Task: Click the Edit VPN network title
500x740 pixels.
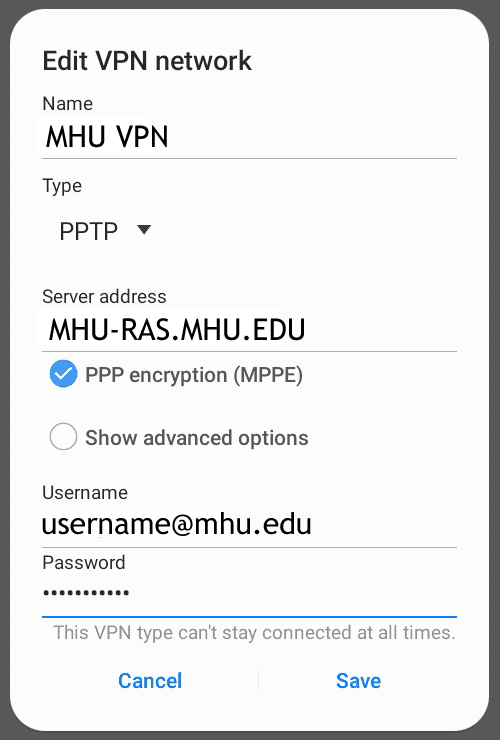Action: click(x=147, y=61)
